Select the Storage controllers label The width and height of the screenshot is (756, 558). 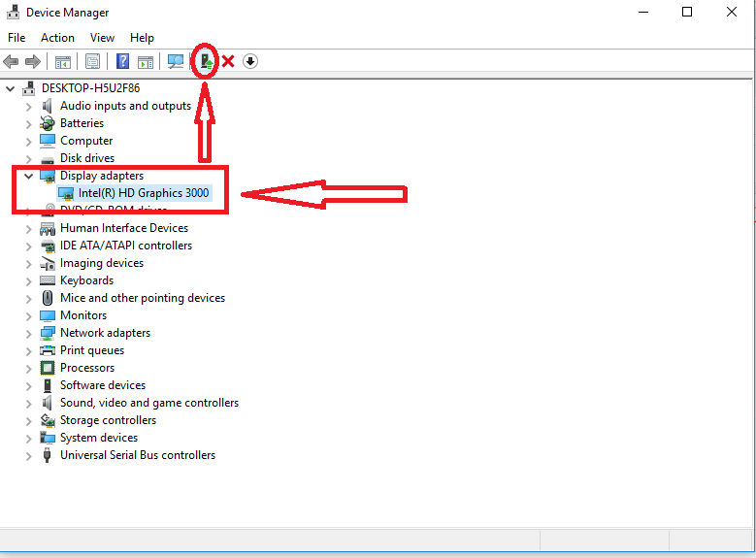(108, 420)
